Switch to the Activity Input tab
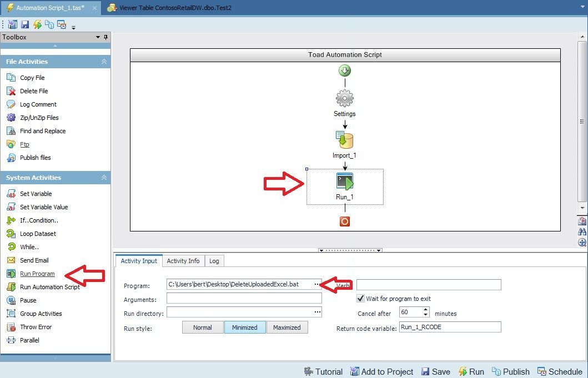 click(x=139, y=261)
